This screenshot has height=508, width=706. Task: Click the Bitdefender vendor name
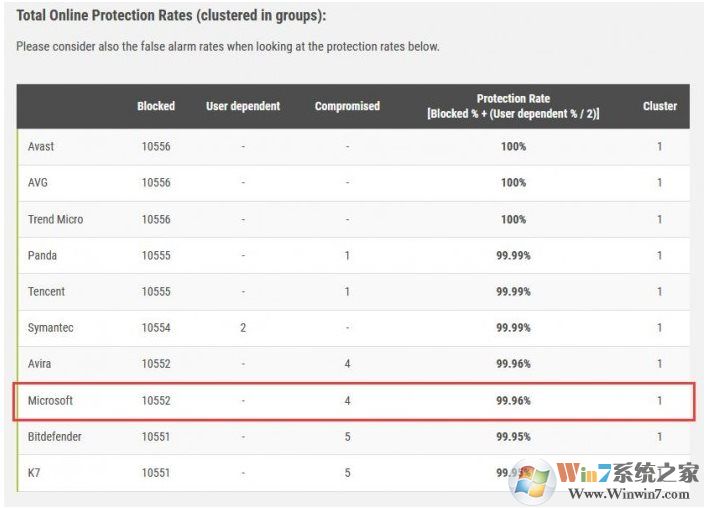tap(55, 437)
